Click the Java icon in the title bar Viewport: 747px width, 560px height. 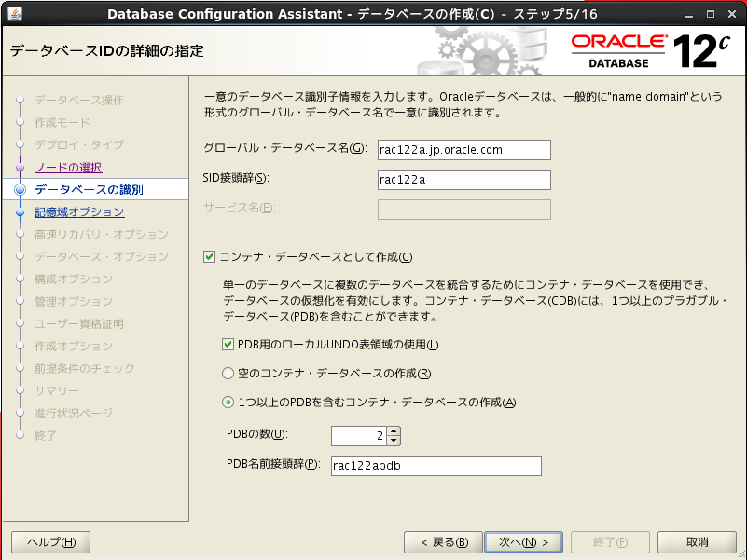coord(15,14)
